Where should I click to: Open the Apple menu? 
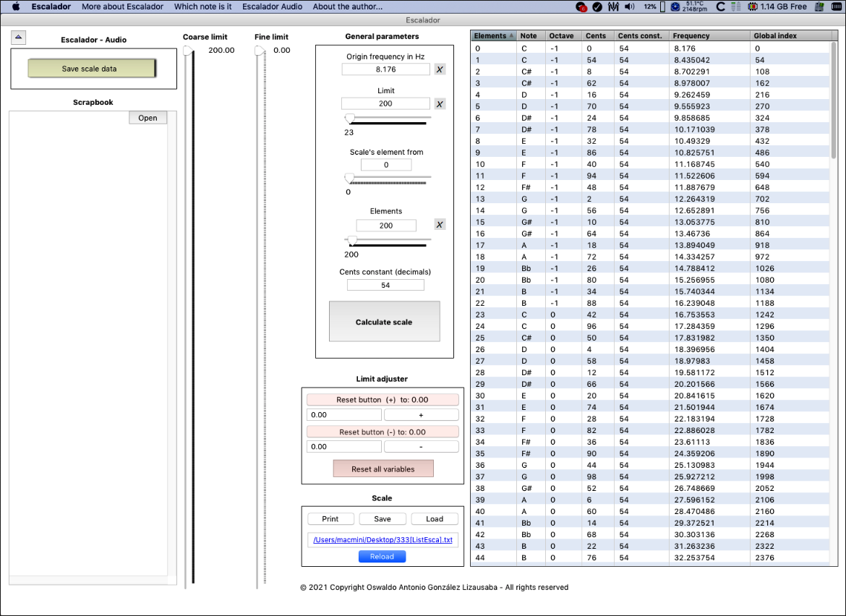[x=16, y=7]
